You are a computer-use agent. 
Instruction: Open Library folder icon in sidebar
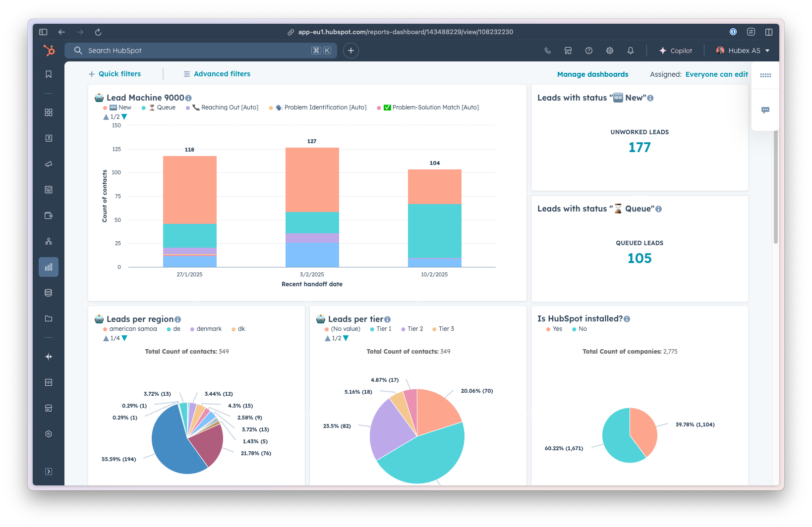click(x=49, y=318)
